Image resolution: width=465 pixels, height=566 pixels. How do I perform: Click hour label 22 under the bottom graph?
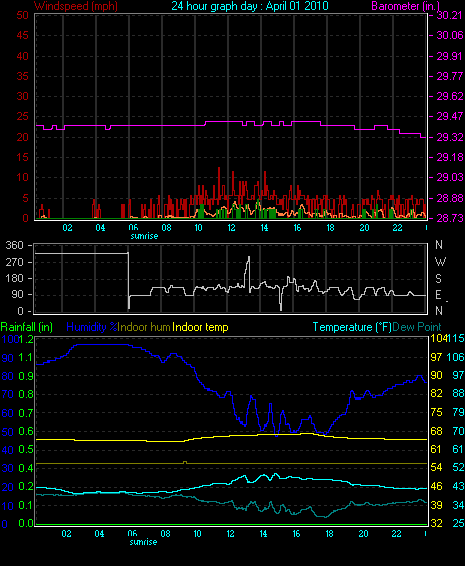tap(396, 534)
